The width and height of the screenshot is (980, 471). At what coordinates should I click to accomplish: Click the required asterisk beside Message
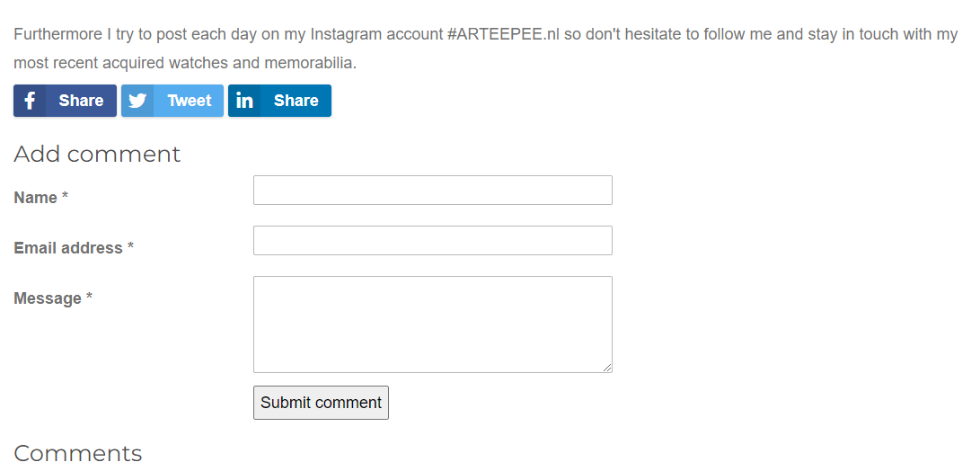click(x=89, y=298)
